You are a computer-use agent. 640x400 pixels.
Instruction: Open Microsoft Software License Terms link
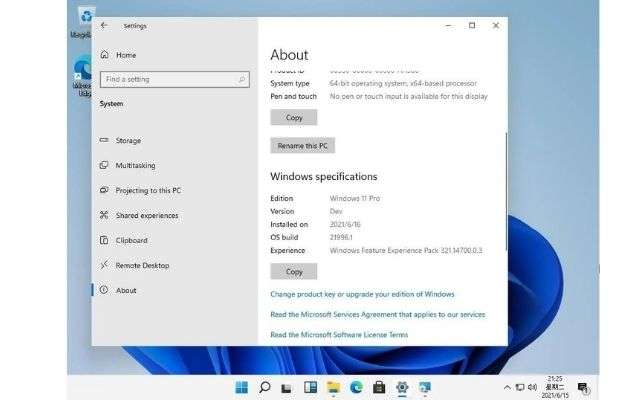(x=339, y=335)
